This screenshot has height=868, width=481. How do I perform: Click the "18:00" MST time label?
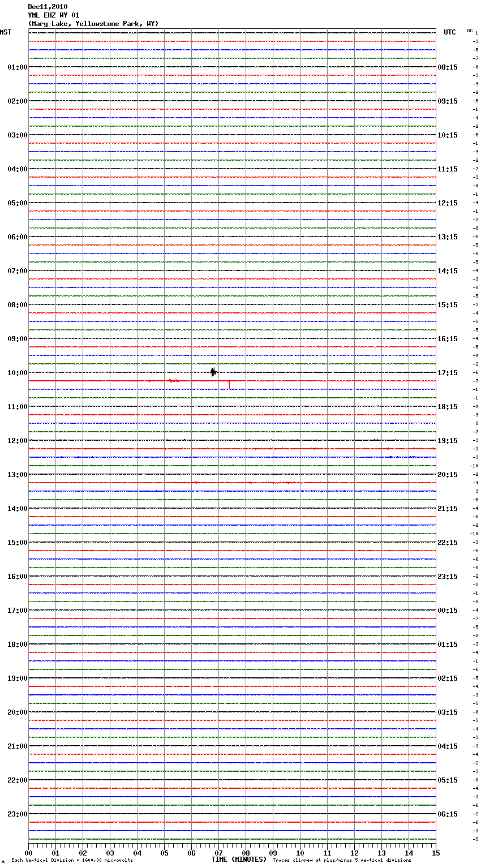click(17, 644)
